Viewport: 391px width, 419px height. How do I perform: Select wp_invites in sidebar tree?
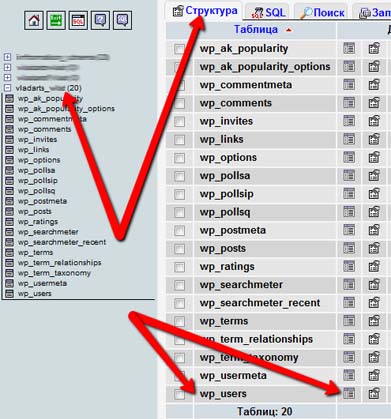coord(37,139)
